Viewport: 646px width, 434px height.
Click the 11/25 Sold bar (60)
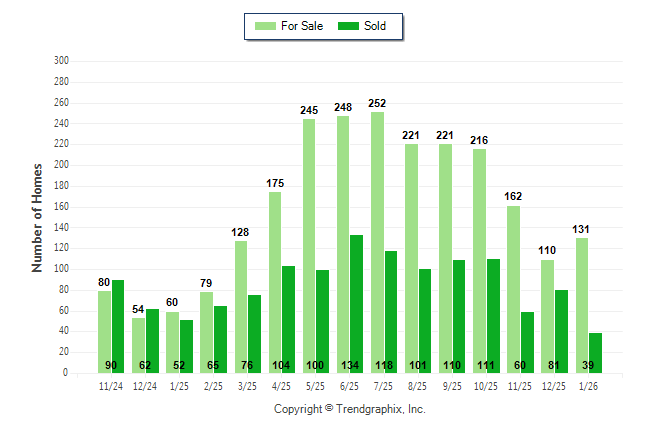point(527,340)
